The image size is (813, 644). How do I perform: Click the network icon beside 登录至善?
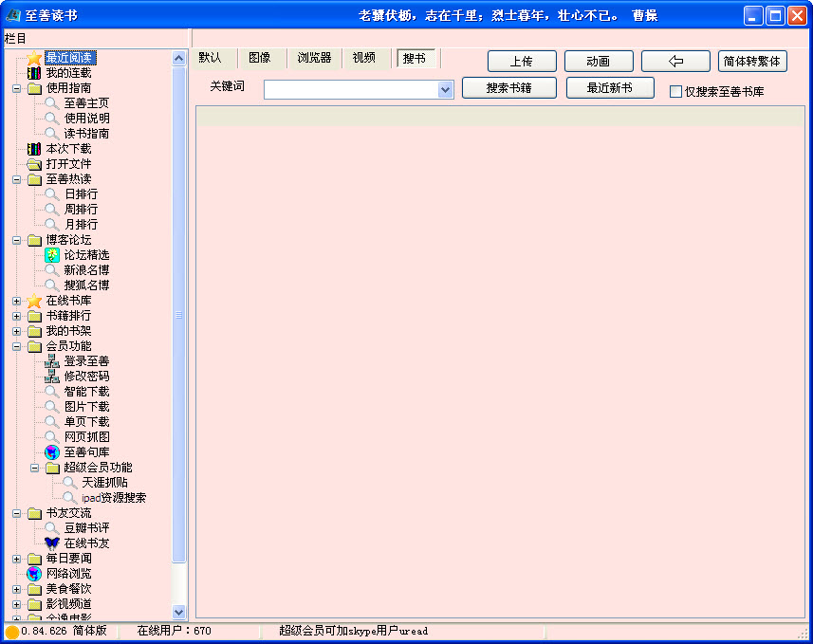[x=52, y=361]
